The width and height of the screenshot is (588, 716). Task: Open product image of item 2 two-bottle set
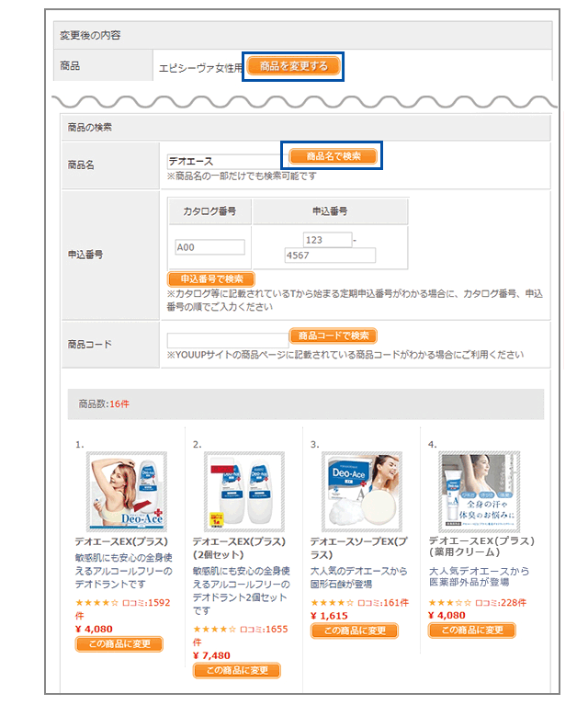[243, 492]
